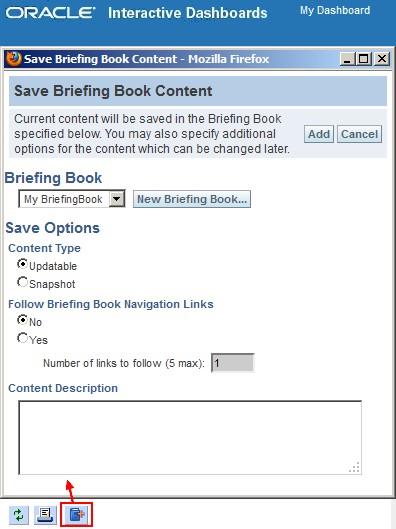Select Yes to follow navigation links
396x529 pixels.
pos(22,338)
